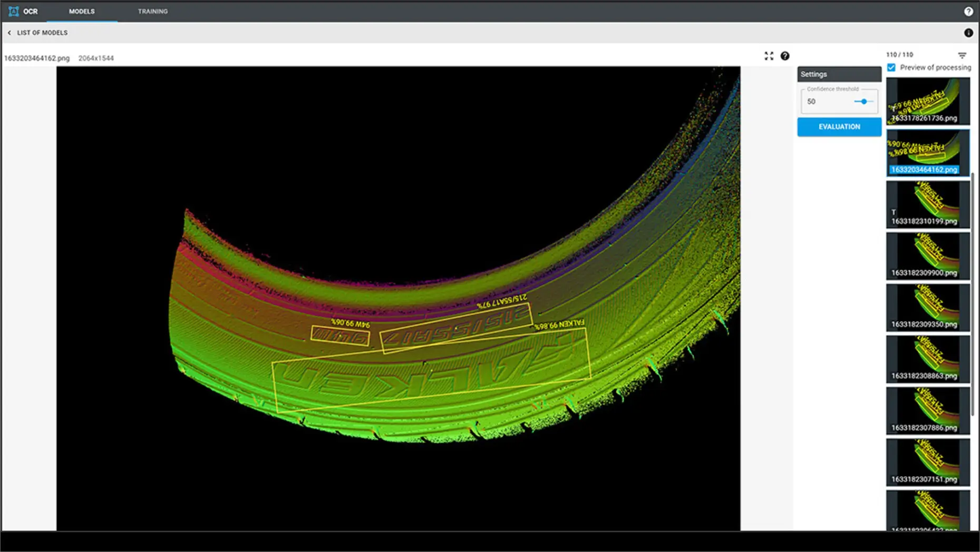Adjust the Confidence threshold slider

(863, 101)
